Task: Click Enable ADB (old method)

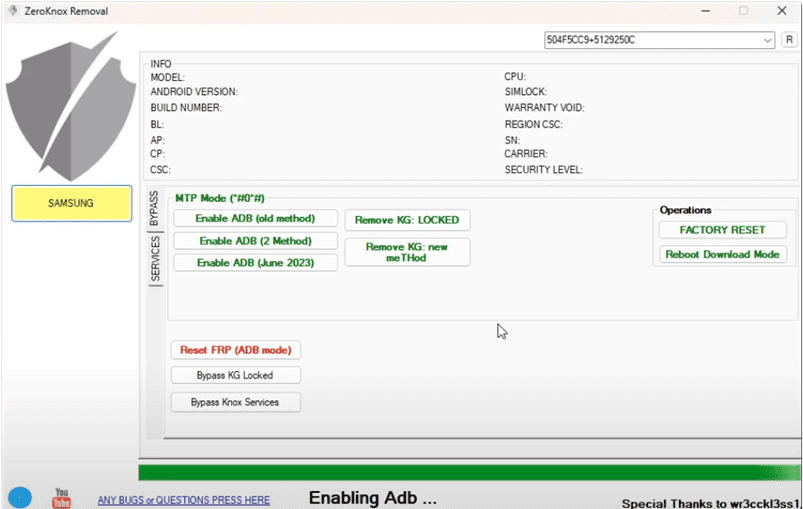Action: point(255,218)
